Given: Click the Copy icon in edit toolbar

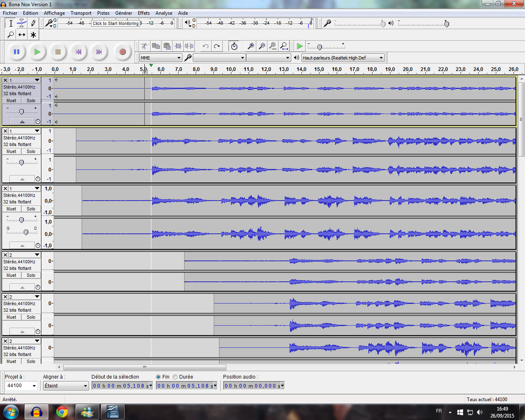Looking at the screenshot, I should pyautogui.click(x=156, y=46).
